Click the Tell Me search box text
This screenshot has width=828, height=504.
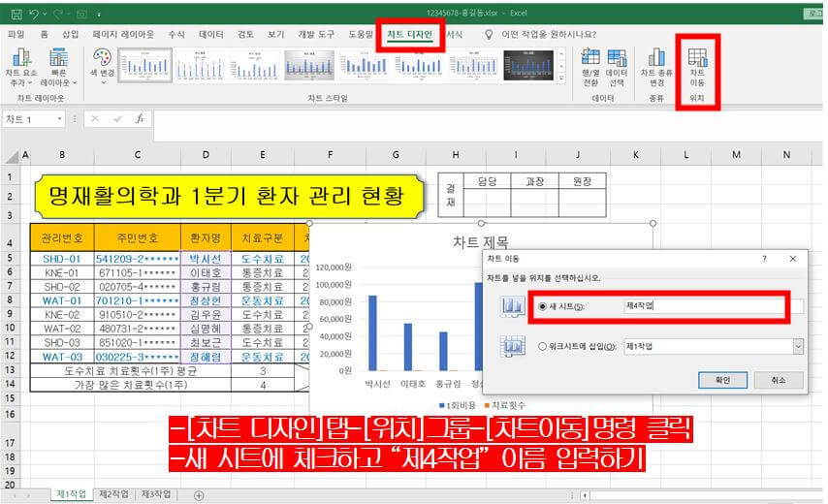pos(549,35)
